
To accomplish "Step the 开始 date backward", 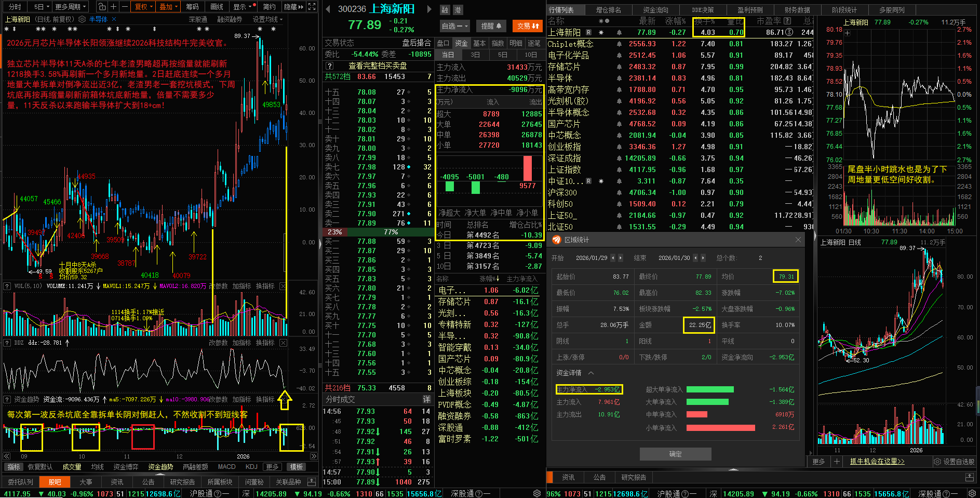I will pos(613,258).
